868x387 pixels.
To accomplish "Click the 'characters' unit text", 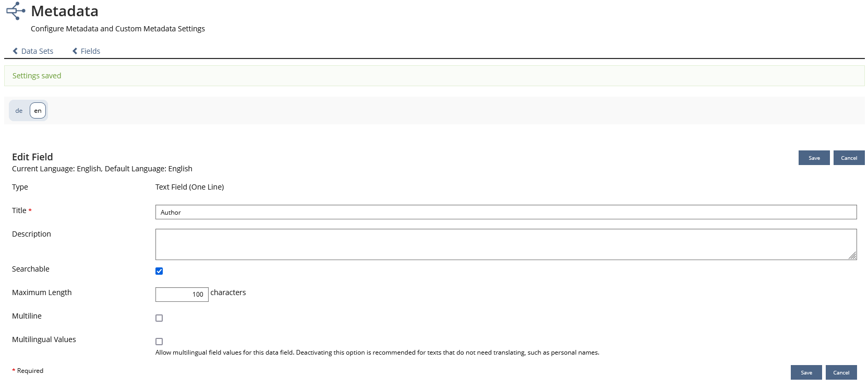I will pyautogui.click(x=228, y=292).
